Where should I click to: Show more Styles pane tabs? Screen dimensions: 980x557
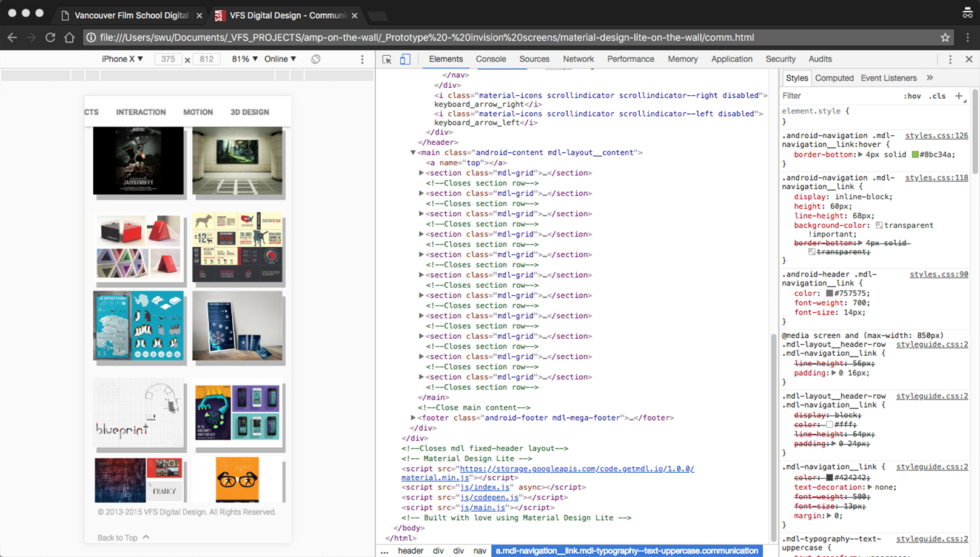(x=930, y=78)
